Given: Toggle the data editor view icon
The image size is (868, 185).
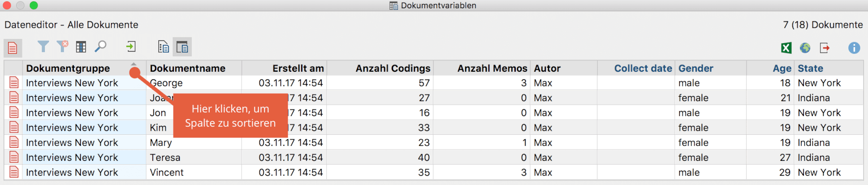Looking at the screenshot, I should click(182, 47).
